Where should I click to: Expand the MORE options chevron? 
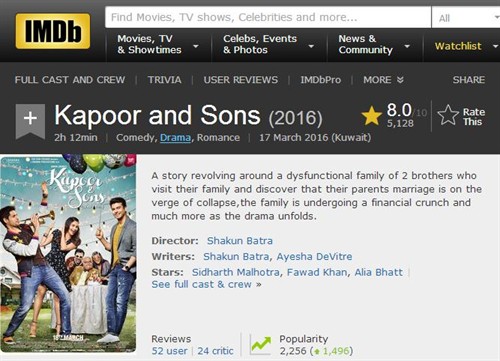click(x=400, y=80)
